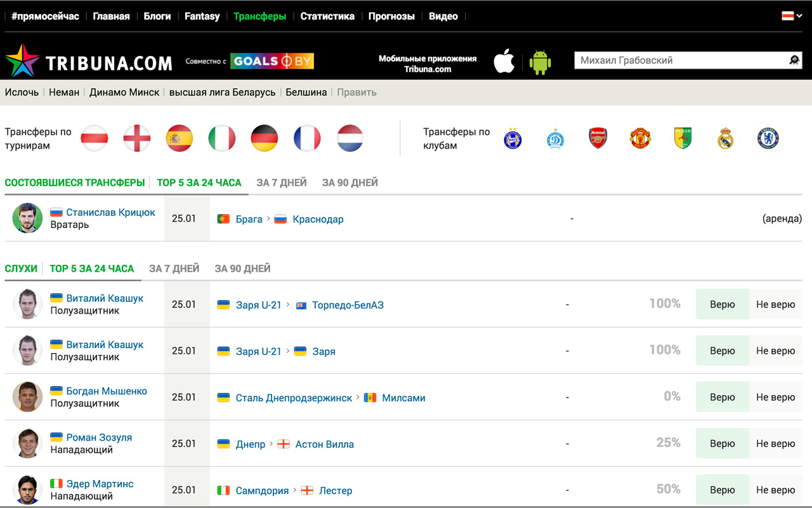Open the Сталь Днепродзержинск club link
Image resolution: width=812 pixels, height=508 pixels.
(294, 398)
